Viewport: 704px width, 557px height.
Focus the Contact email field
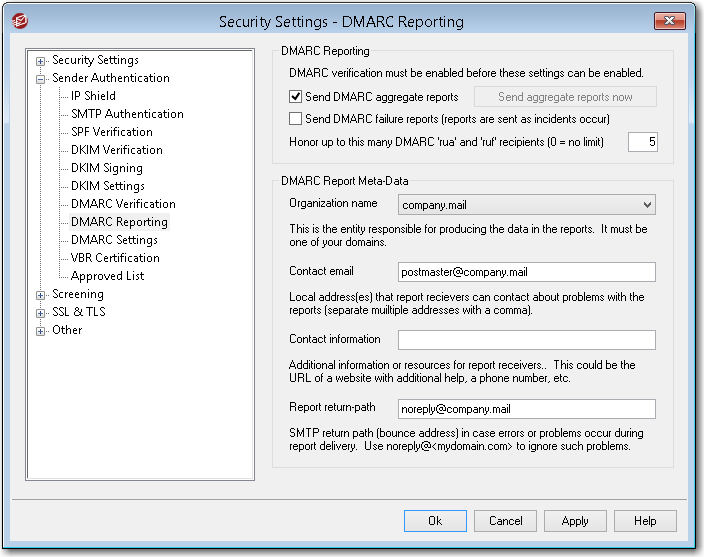[527, 272]
